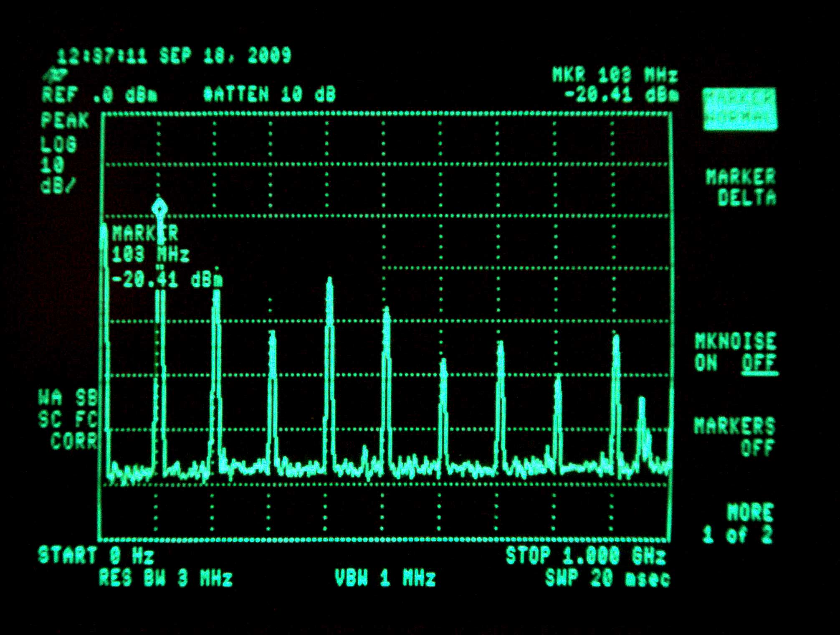Screen dimensions: 840x635
Task: Click the SC FC status annotation
Action: coord(68,419)
